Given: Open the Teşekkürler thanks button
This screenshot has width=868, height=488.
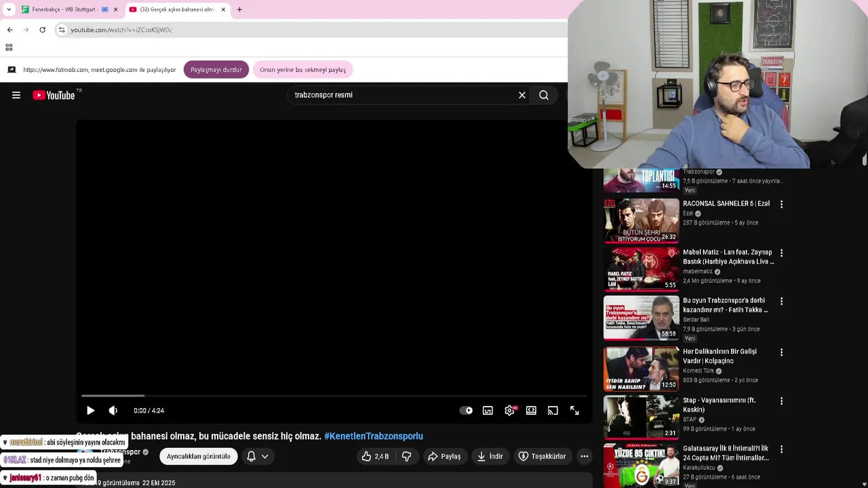Looking at the screenshot, I should 542,456.
